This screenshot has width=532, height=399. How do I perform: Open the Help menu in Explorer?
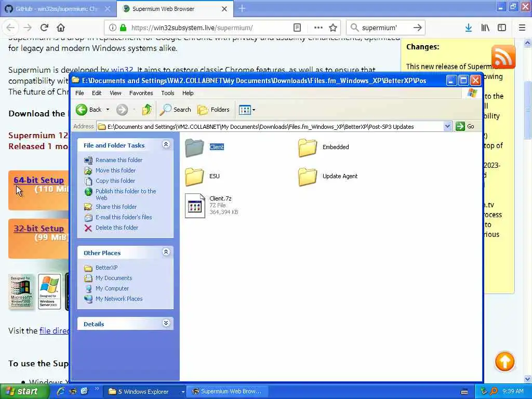tap(188, 93)
